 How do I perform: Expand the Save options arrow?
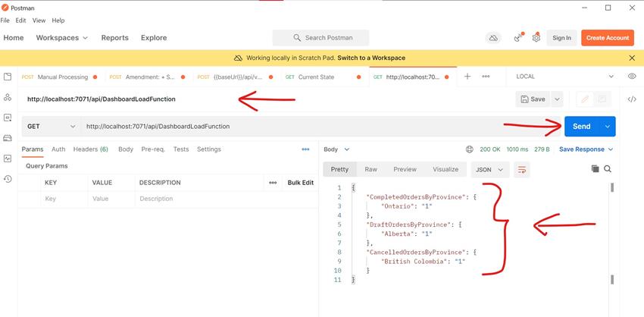557,99
